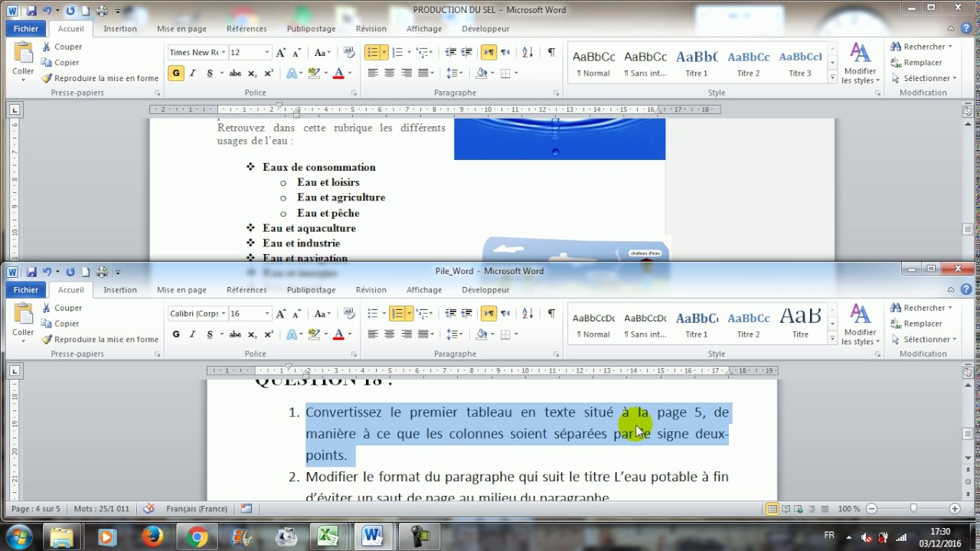Clear formatting in Pile_Word window
Viewport: 980px width, 551px height.
[349, 313]
